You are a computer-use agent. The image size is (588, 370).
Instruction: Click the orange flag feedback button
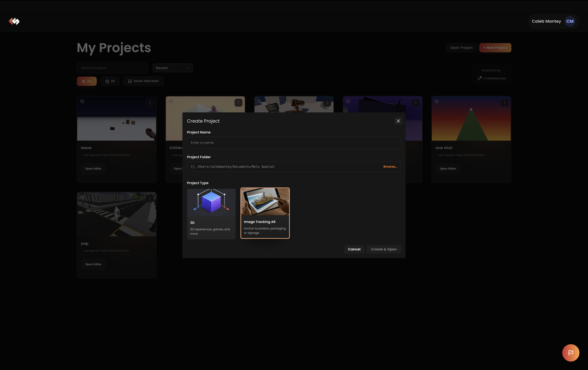571,353
